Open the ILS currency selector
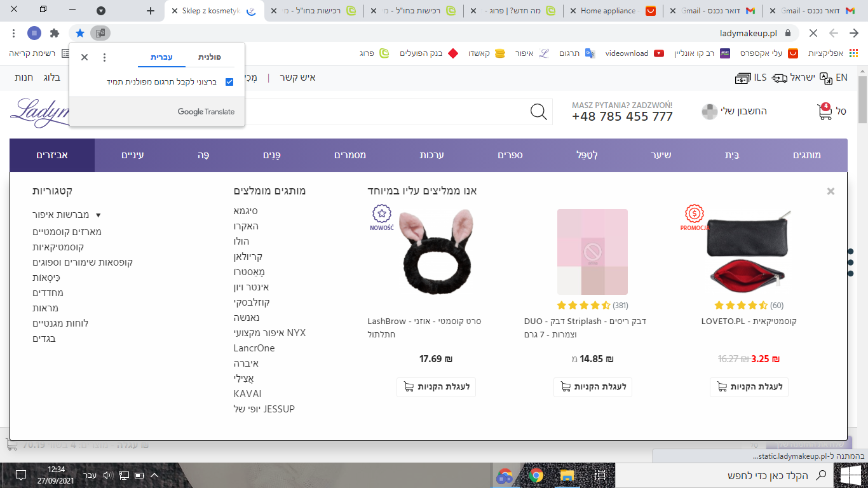The image size is (868, 488). click(x=750, y=78)
